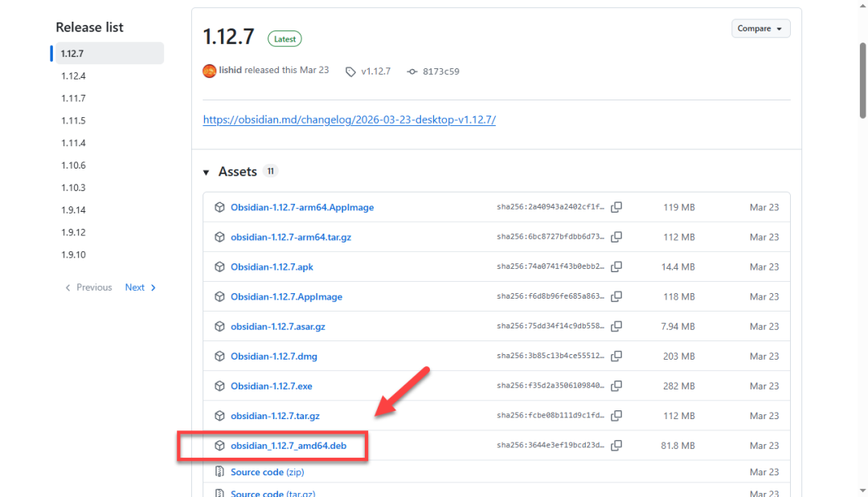Go to Next page of releases
Screen dimensions: 868x497
coord(141,287)
